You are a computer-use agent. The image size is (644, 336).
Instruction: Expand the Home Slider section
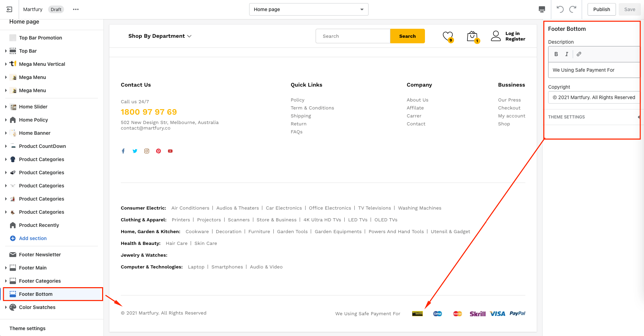point(6,107)
